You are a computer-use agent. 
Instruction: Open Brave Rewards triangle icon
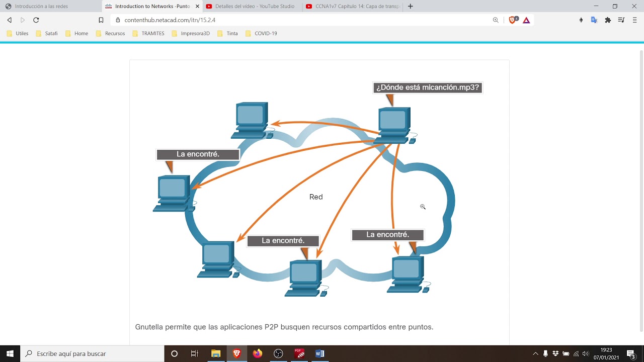tap(526, 20)
